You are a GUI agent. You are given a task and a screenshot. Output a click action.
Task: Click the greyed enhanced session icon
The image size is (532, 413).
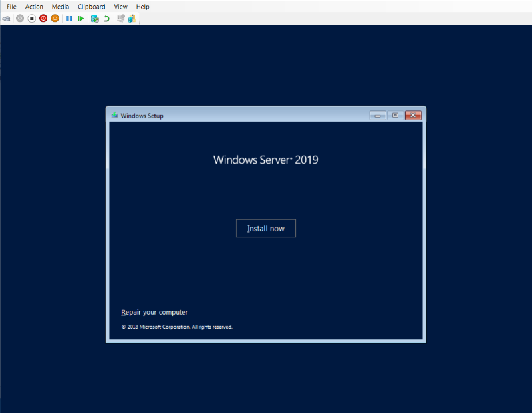click(x=121, y=19)
